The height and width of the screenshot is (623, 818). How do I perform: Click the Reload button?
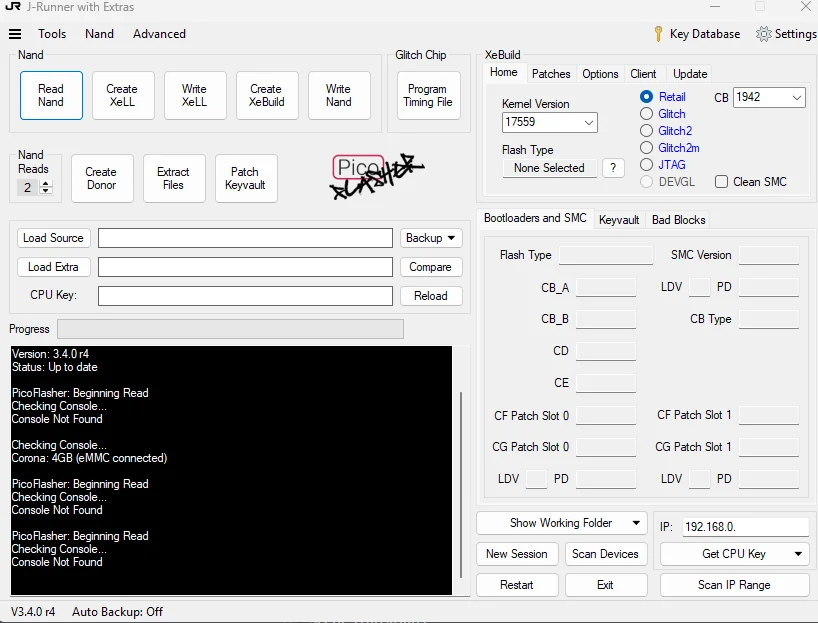pyautogui.click(x=431, y=296)
